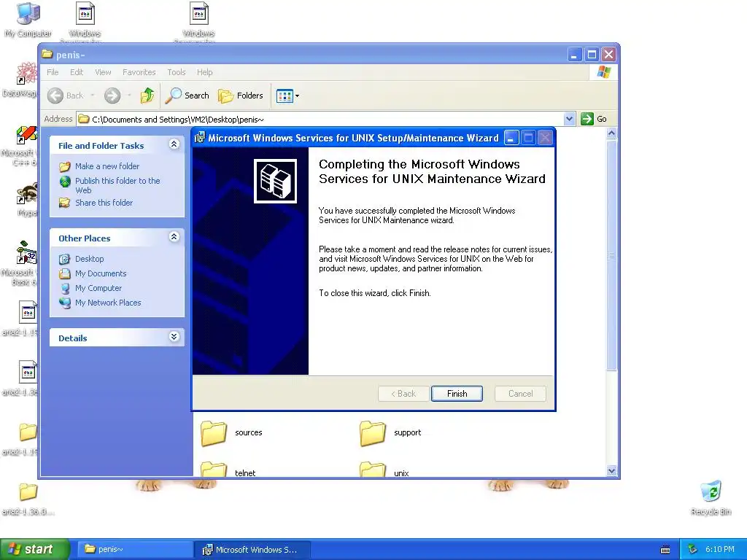747x560 pixels.
Task: Open the Recycle Bin desktop icon
Action: pos(711,497)
